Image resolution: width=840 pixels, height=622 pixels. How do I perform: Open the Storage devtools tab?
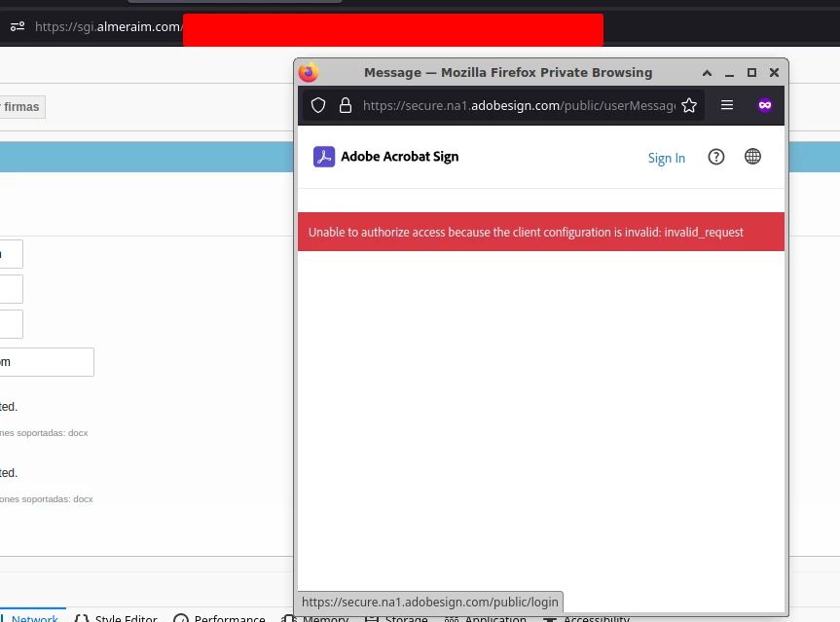tap(396, 618)
